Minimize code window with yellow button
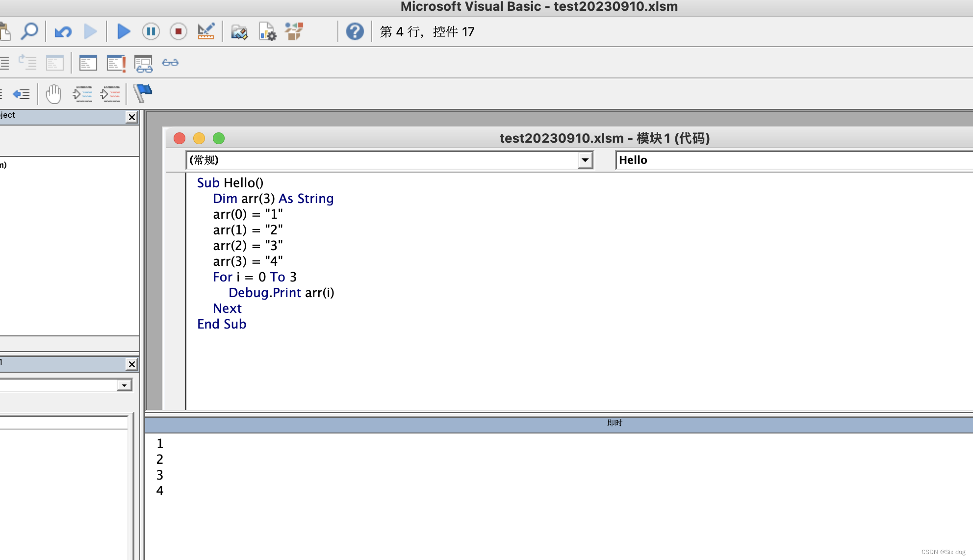The image size is (973, 560). tap(199, 138)
